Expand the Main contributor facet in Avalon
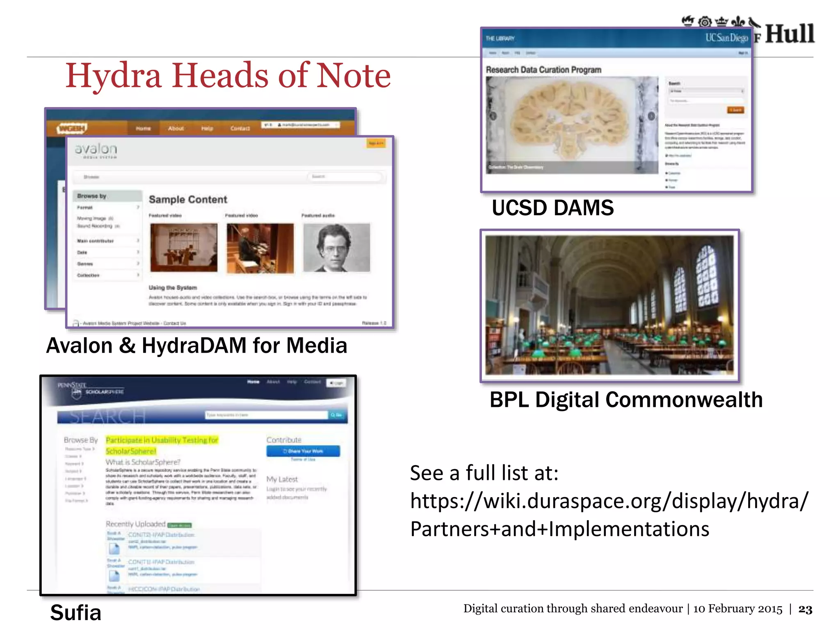This screenshot has height=630, width=840. pos(108,241)
